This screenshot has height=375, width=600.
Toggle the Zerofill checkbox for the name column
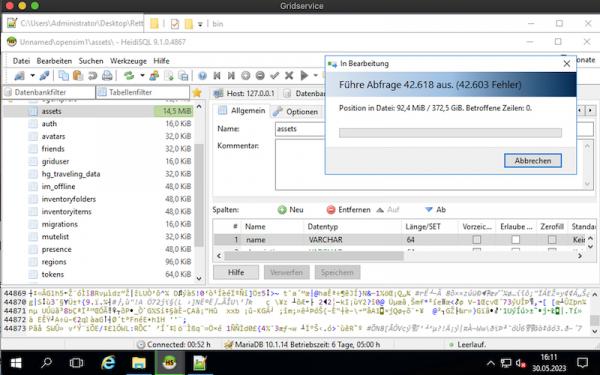[552, 240]
